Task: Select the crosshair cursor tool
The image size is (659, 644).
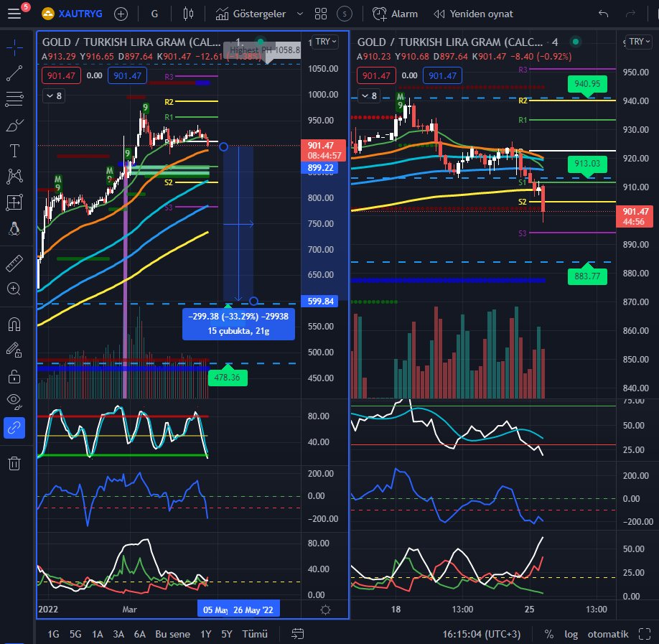Action: [x=14, y=47]
